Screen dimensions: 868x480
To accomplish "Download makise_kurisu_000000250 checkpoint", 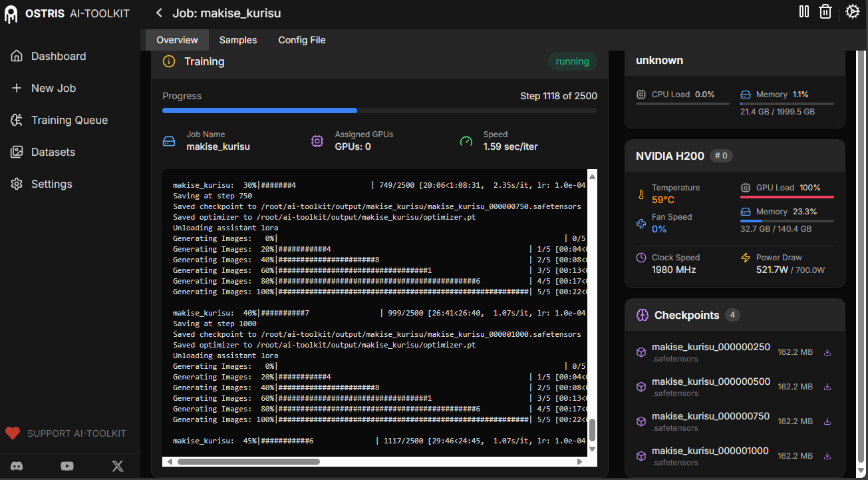I will [x=827, y=352].
